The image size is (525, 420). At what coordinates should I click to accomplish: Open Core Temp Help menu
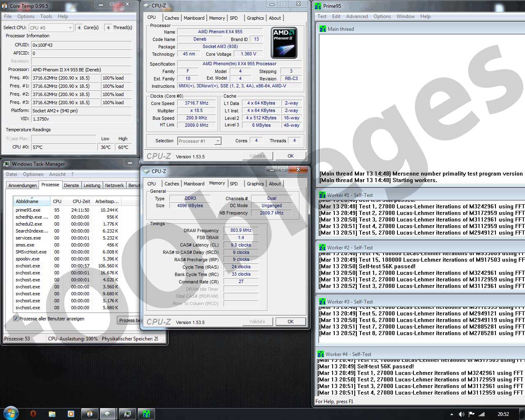63,16
